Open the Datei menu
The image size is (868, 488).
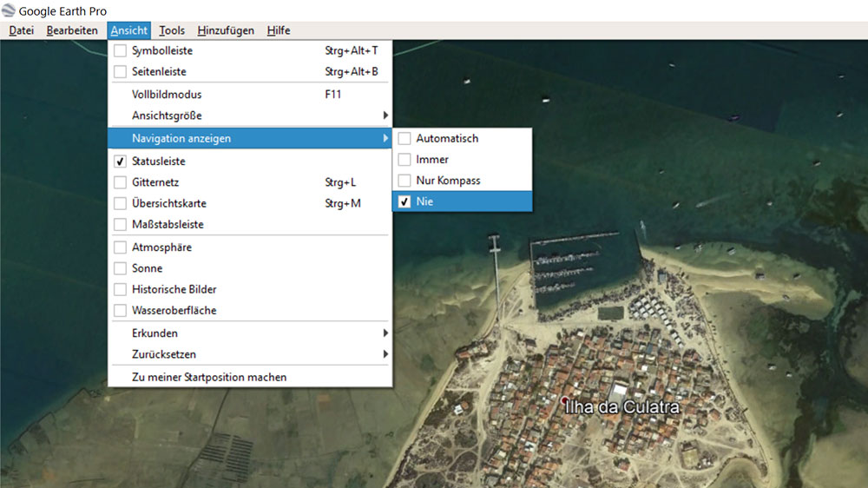pyautogui.click(x=21, y=30)
